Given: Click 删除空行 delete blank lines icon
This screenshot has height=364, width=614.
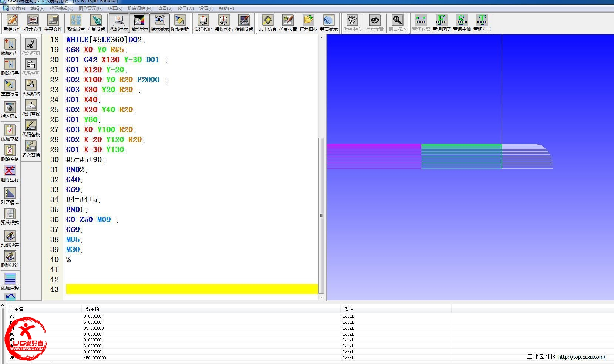Looking at the screenshot, I should tap(10, 173).
